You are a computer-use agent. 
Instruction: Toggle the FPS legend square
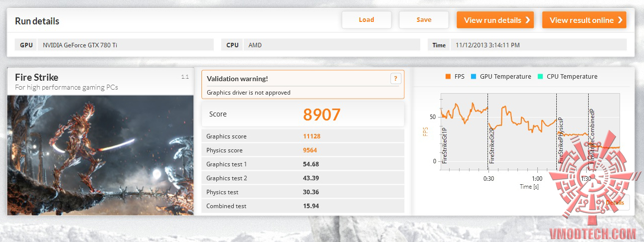click(448, 77)
